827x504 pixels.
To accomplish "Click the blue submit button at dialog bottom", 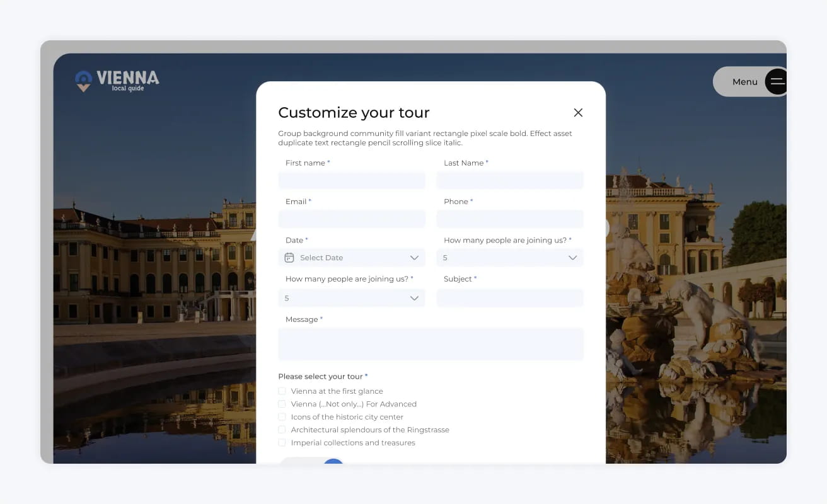I will 333,464.
